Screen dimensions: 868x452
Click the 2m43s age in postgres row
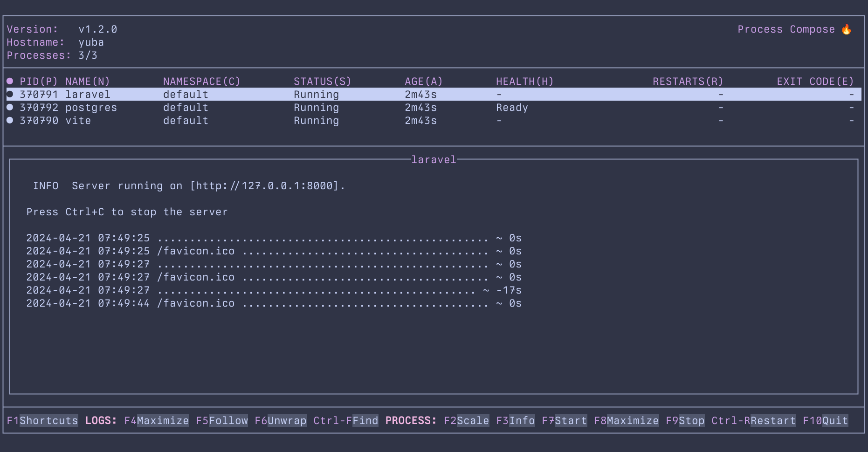pos(421,108)
